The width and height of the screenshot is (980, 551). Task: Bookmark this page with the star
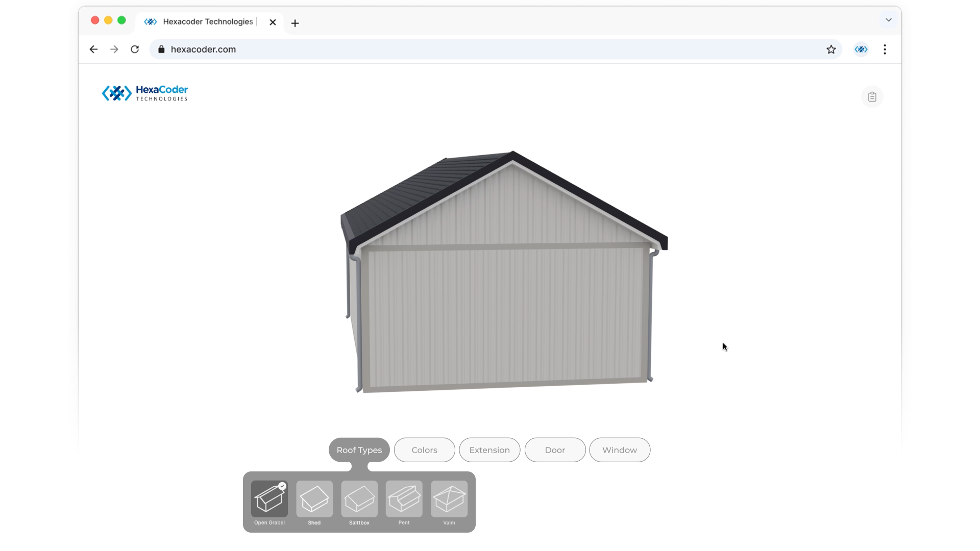coord(831,49)
